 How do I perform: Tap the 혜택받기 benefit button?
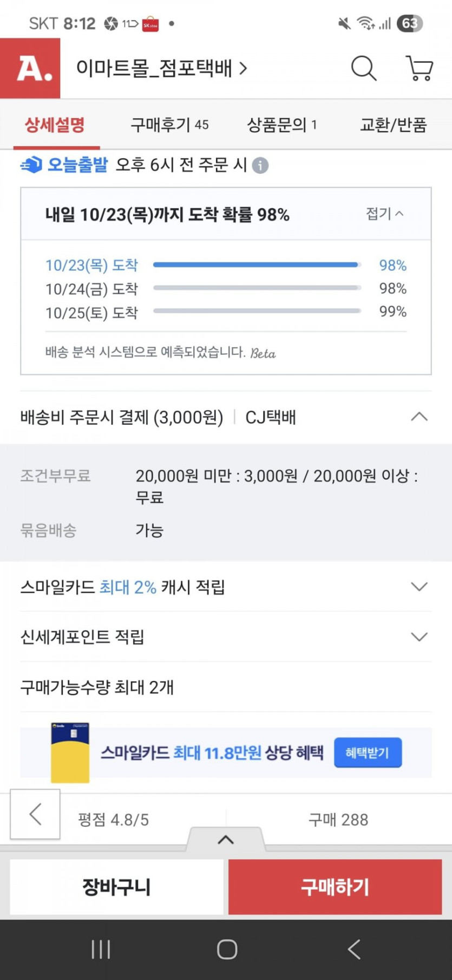click(x=368, y=752)
